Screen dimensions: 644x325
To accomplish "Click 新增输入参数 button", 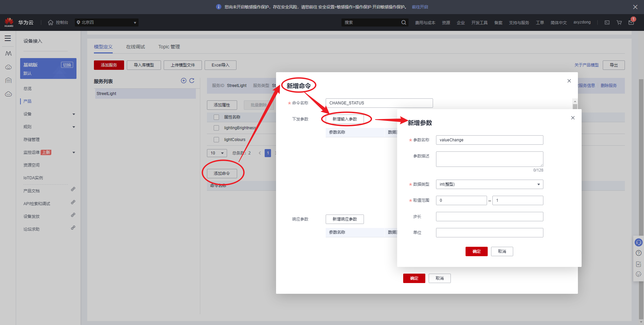I will pyautogui.click(x=345, y=119).
